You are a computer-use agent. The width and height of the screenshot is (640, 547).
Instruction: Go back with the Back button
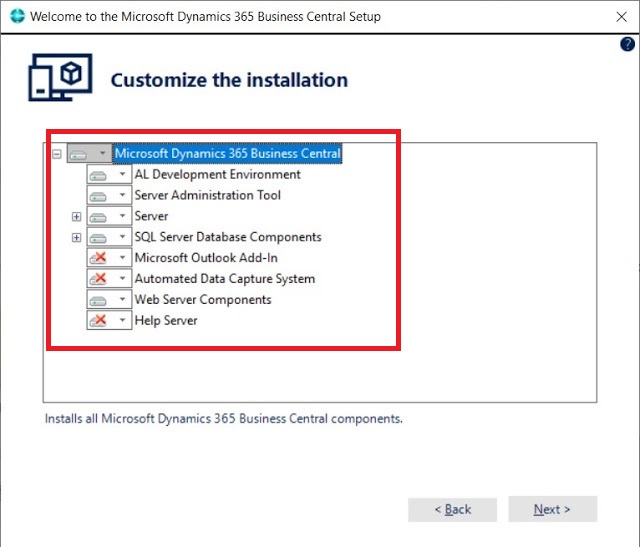pos(452,509)
